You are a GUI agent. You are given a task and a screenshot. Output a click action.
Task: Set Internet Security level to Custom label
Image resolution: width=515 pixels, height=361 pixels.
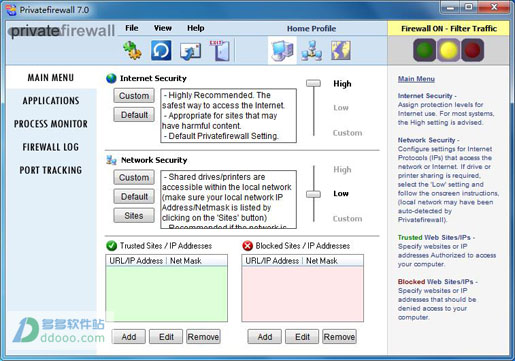347,133
